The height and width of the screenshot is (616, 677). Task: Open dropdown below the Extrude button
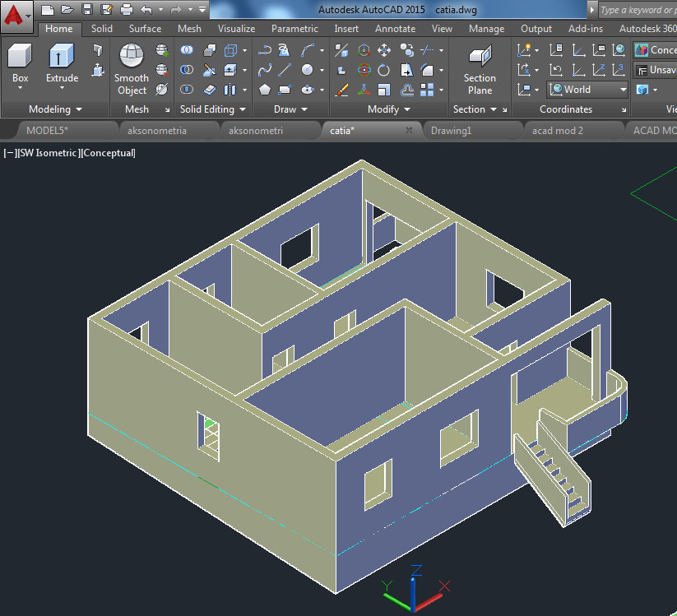point(62,88)
